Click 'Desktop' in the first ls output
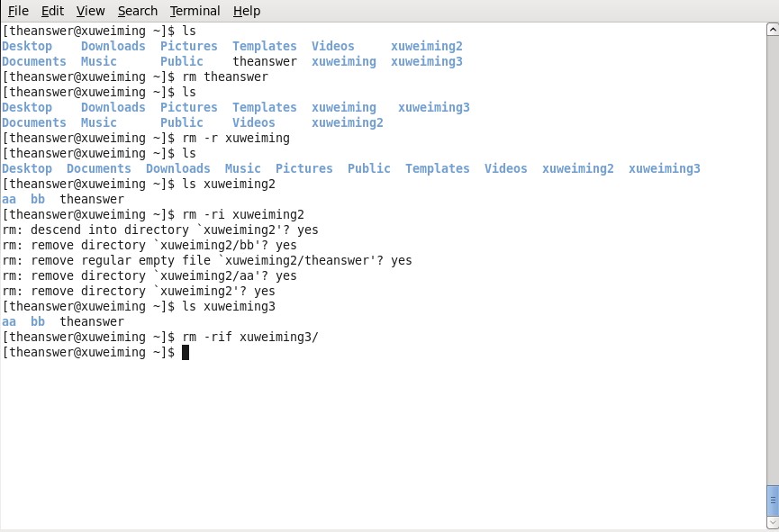 pos(27,46)
